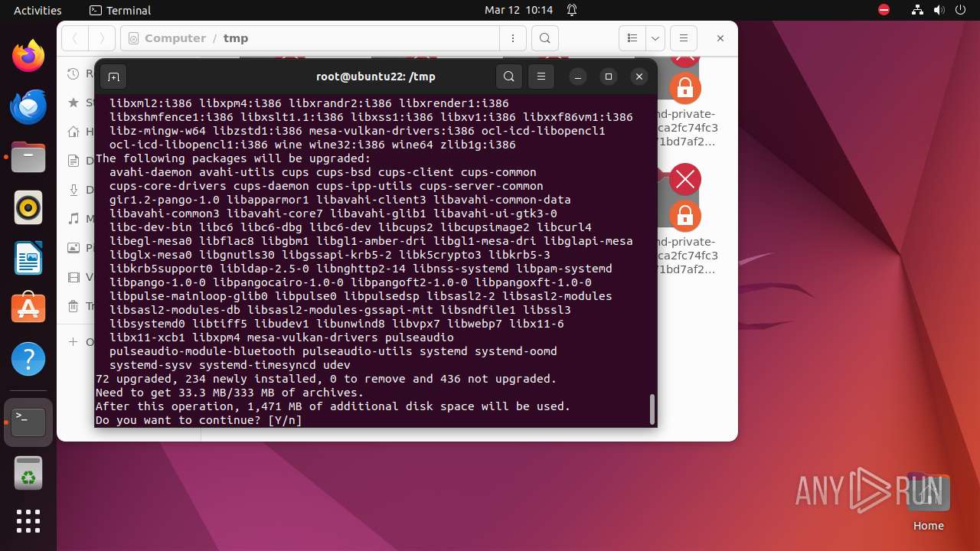Click the terminal scrollbar thumb
980x551 pixels.
click(652, 409)
